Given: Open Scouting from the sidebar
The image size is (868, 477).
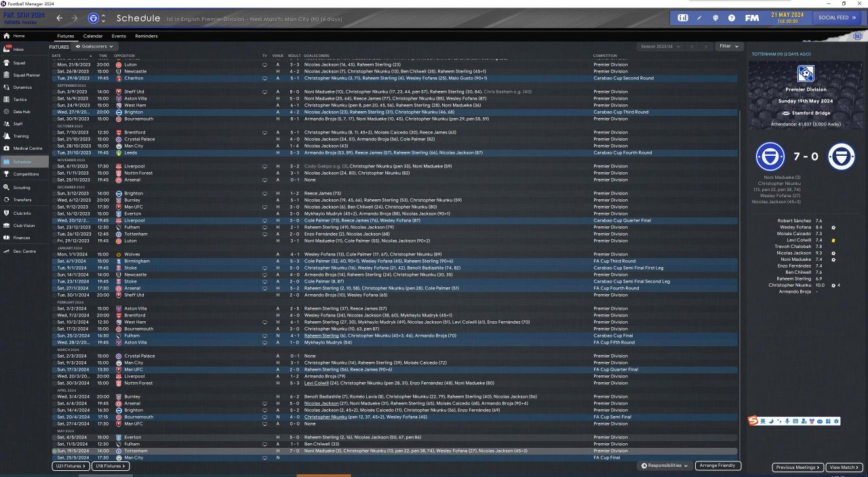Looking at the screenshot, I should coord(24,188).
